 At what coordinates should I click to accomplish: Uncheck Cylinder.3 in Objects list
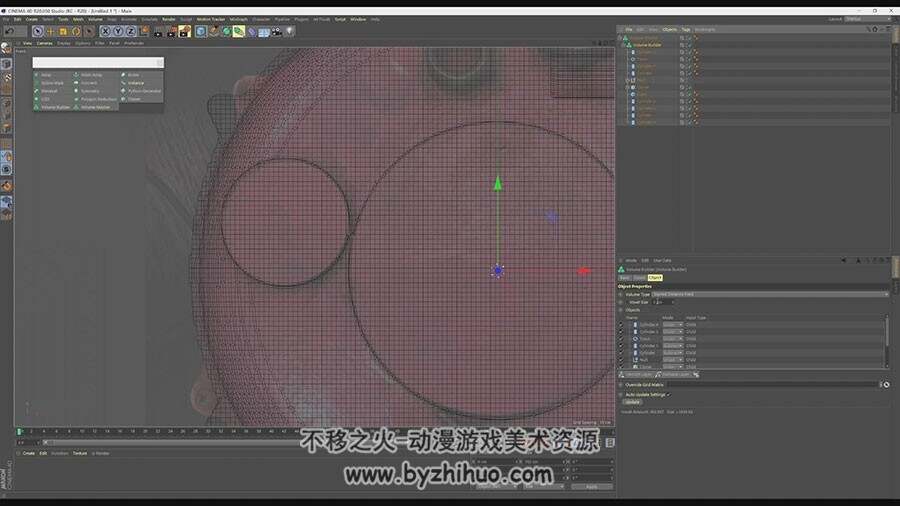coord(620,332)
